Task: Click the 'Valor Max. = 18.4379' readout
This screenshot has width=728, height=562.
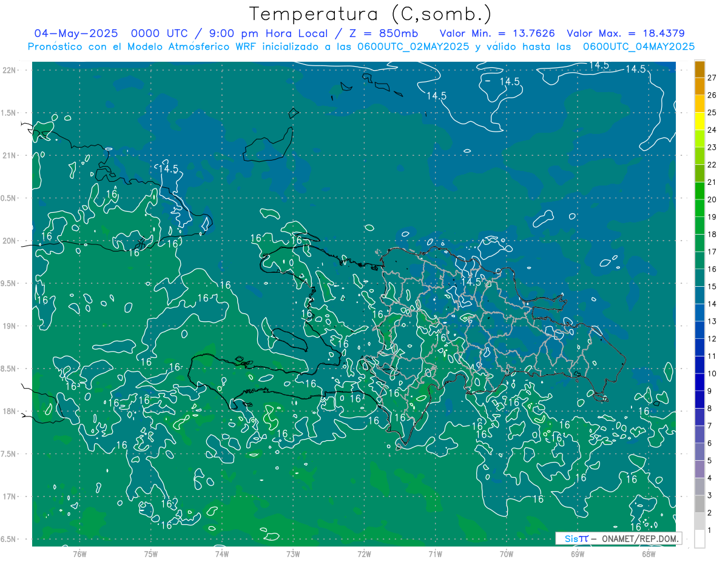Action: coord(625,33)
